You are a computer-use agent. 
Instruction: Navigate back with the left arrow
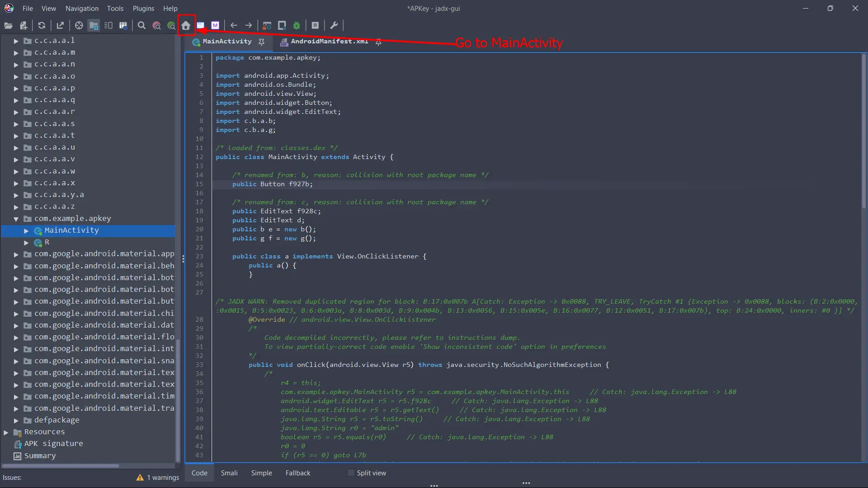coord(234,26)
